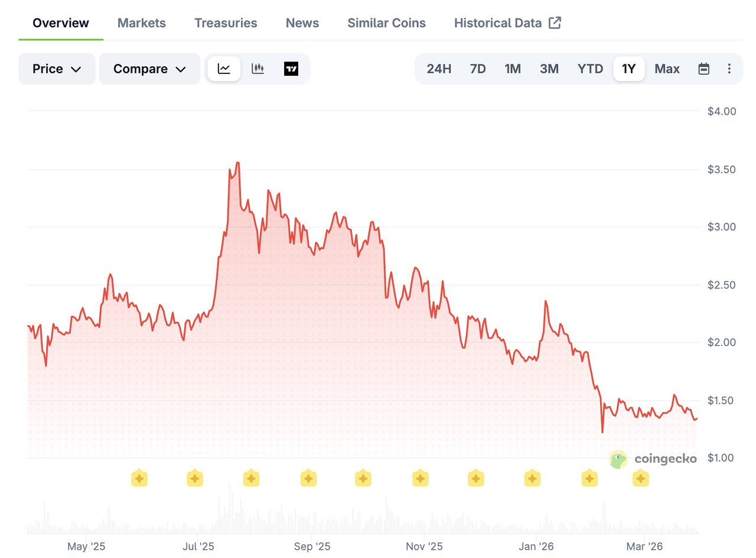Switch to candlestick chart view

click(258, 69)
